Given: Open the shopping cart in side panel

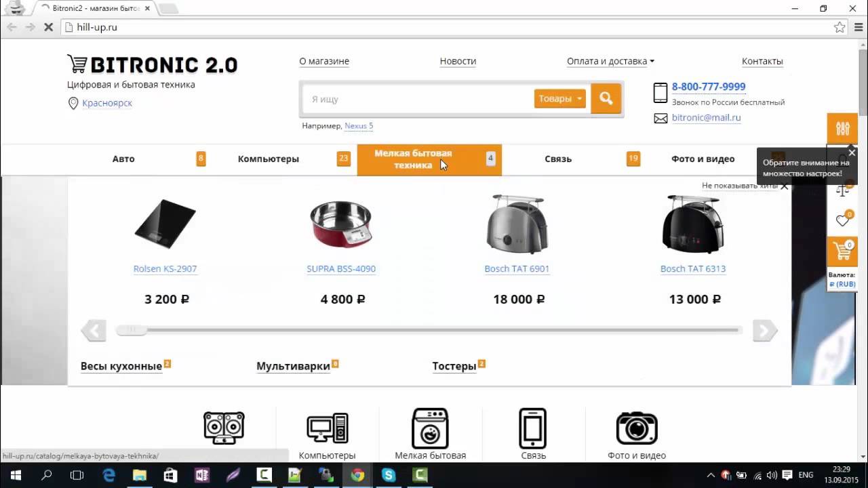Looking at the screenshot, I should click(x=842, y=251).
